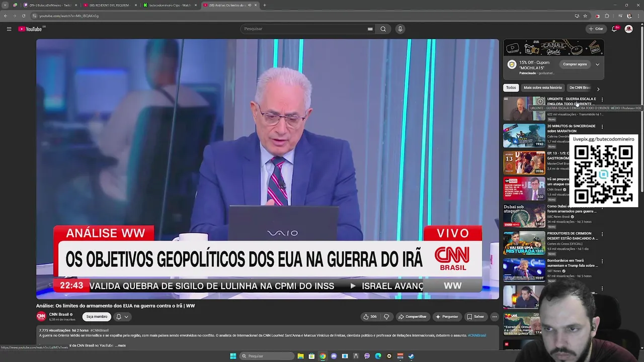The width and height of the screenshot is (644, 362).
Task: Start voice search with the microphone icon
Action: click(x=400, y=29)
